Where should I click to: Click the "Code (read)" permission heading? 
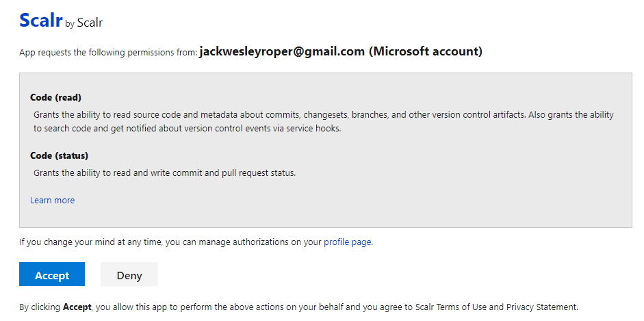pos(56,97)
